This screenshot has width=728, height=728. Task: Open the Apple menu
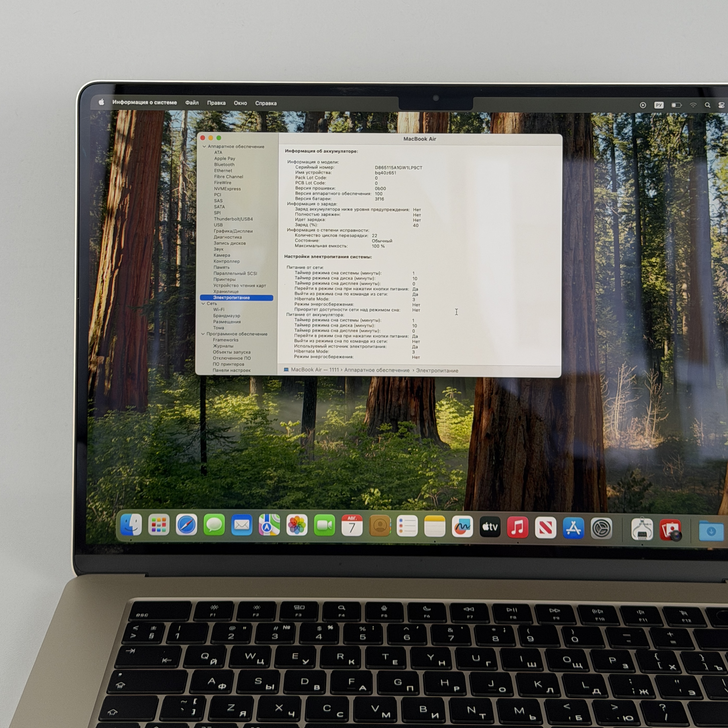point(101,102)
